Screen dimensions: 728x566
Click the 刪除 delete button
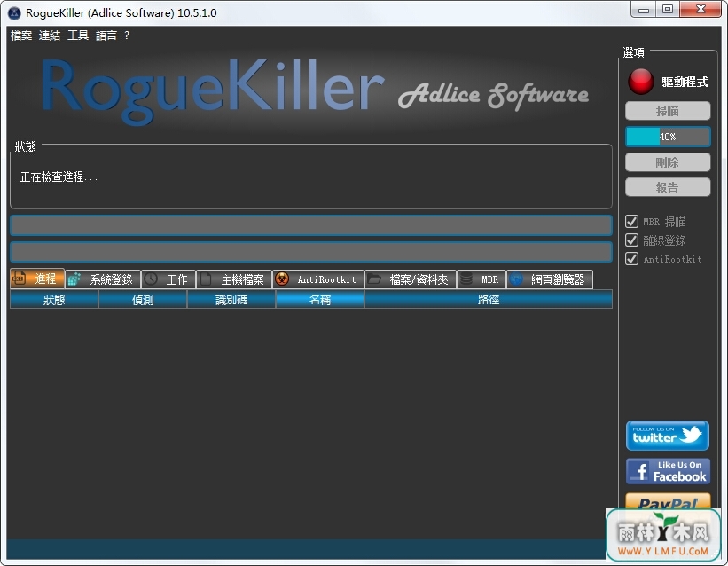[668, 162]
